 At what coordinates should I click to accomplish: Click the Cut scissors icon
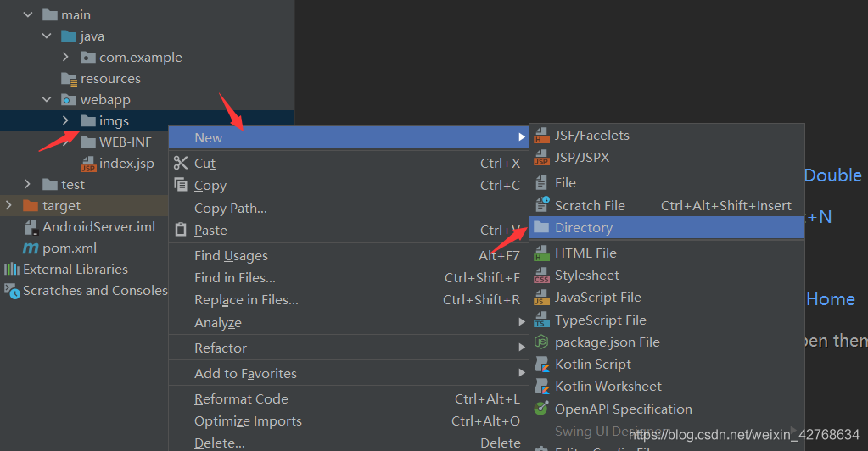[x=181, y=164]
